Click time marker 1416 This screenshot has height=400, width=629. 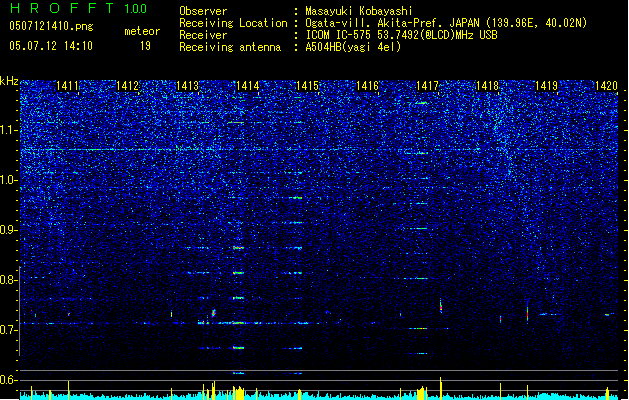[x=367, y=86]
